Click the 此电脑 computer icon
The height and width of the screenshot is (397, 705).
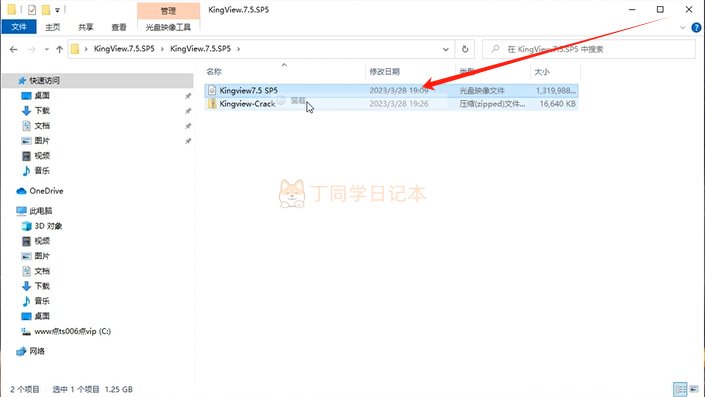[x=21, y=211]
